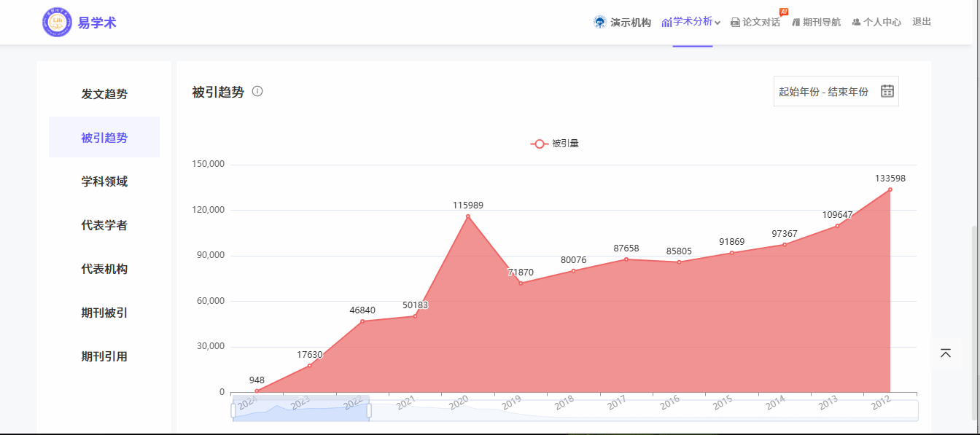980x435 pixels.
Task: Select 代表机构 in the sidebar
Action: tap(104, 269)
